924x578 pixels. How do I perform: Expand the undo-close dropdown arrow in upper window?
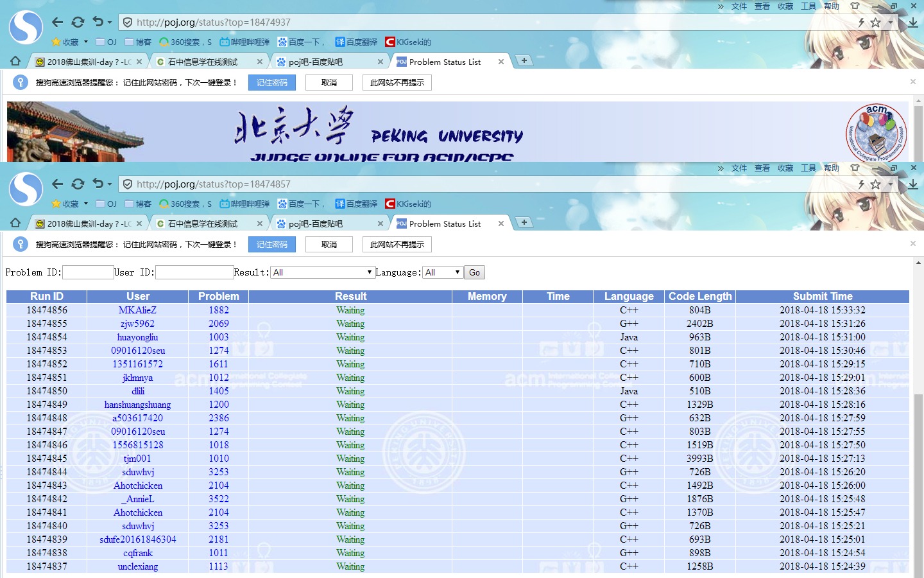point(110,22)
